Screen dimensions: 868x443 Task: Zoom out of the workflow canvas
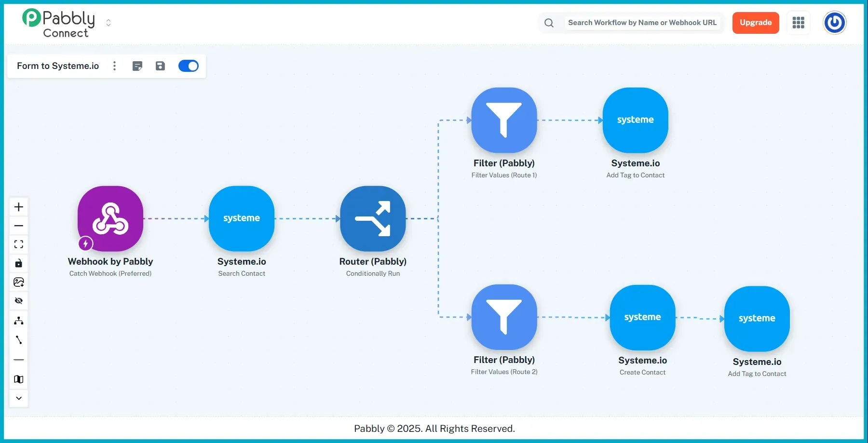tap(19, 226)
